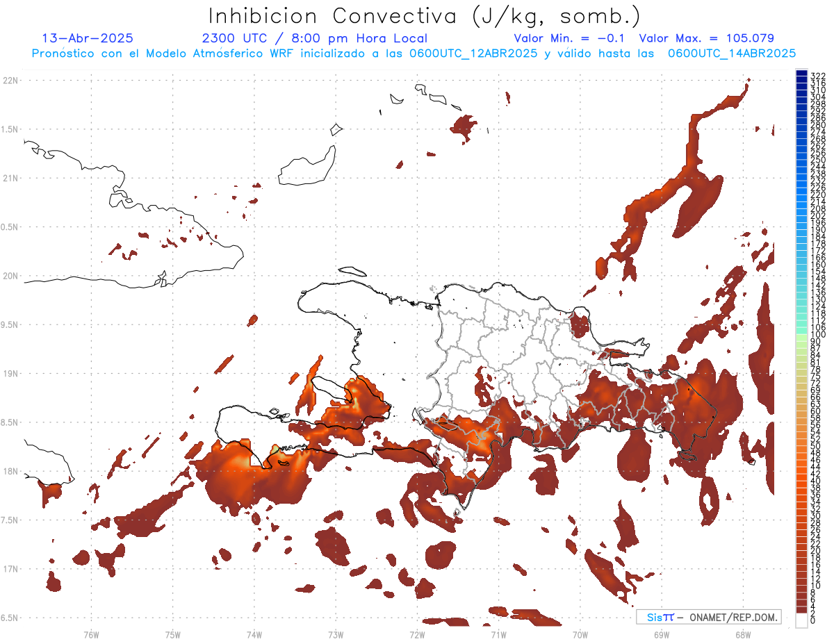Click the white swatch beside the 0 label
Viewport: 834px width, 644px height.
tap(801, 620)
